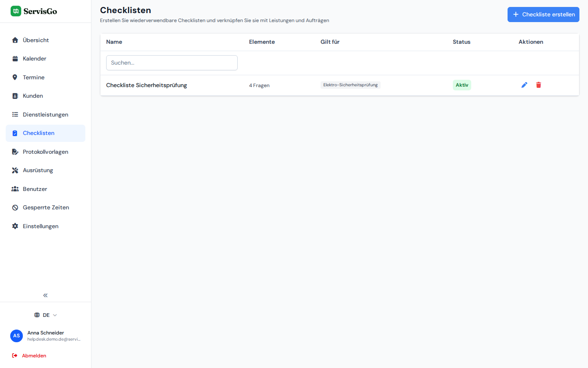The height and width of the screenshot is (368, 588).
Task: Open Protokollvorlagen from the sidebar
Action: [45, 152]
